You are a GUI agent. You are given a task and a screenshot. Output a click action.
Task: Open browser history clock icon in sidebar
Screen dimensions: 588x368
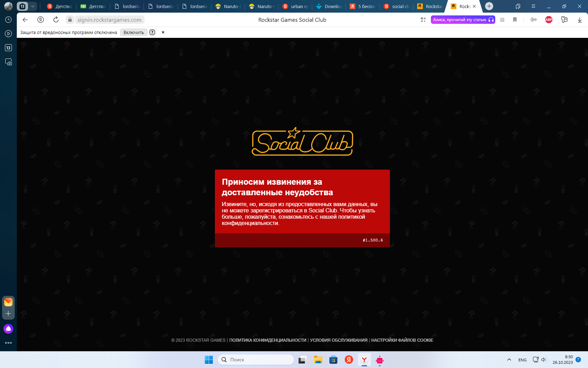click(x=8, y=20)
